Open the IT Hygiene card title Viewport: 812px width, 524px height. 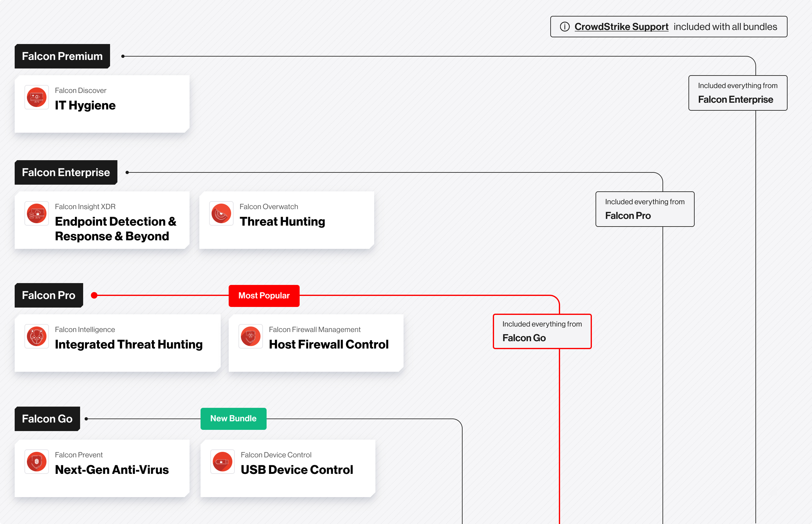[85, 105]
